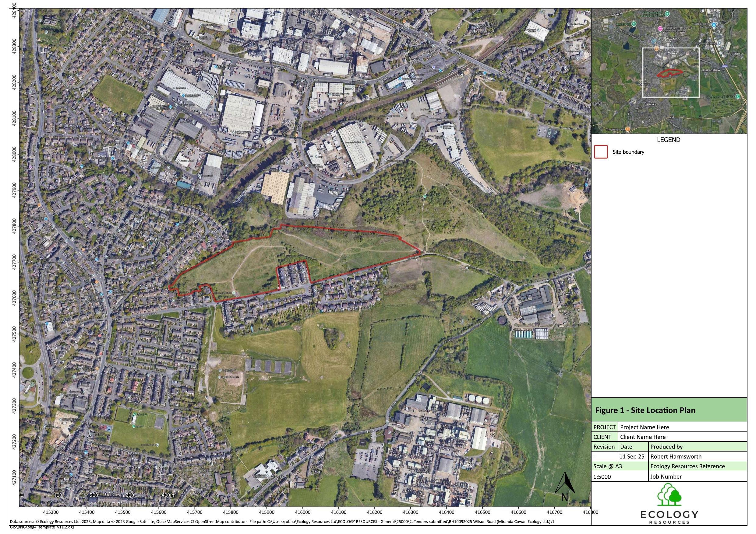Click the blue B&Q Bradford pin

pos(714,25)
